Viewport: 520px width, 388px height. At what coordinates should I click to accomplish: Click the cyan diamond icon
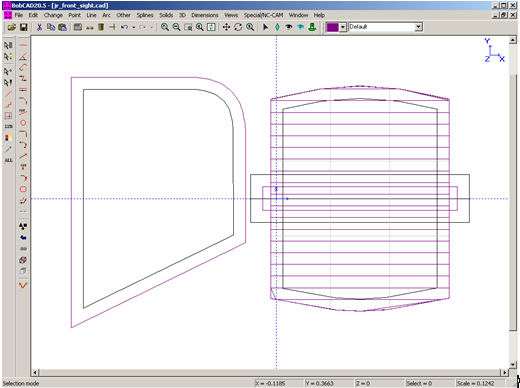[x=277, y=27]
